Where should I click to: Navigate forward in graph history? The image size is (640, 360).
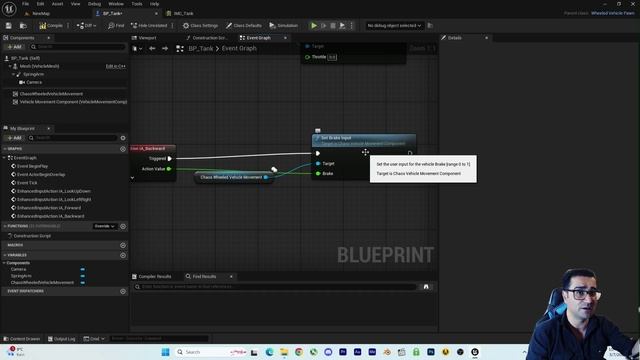[165, 49]
